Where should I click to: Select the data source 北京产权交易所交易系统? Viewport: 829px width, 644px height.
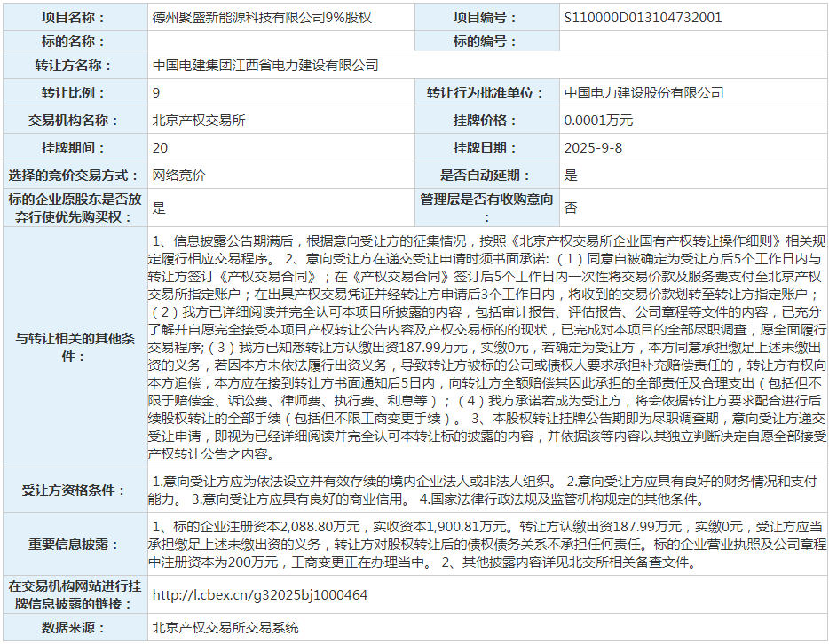click(x=223, y=631)
